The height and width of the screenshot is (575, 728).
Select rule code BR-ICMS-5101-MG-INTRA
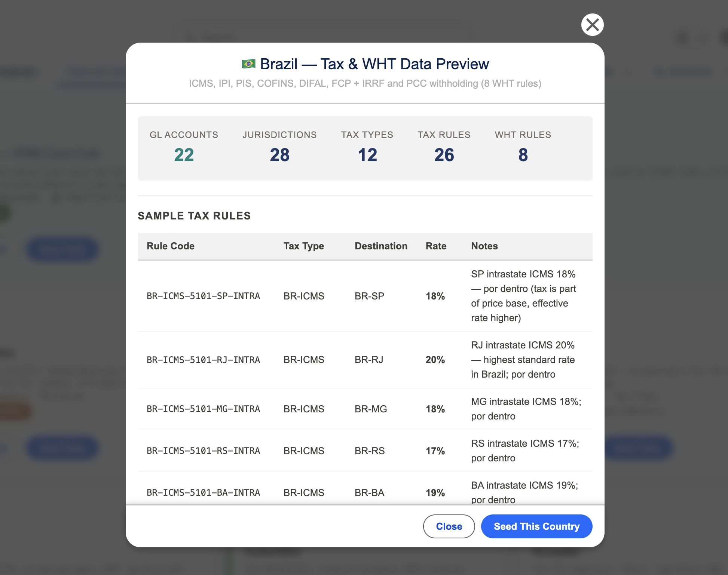pos(203,409)
